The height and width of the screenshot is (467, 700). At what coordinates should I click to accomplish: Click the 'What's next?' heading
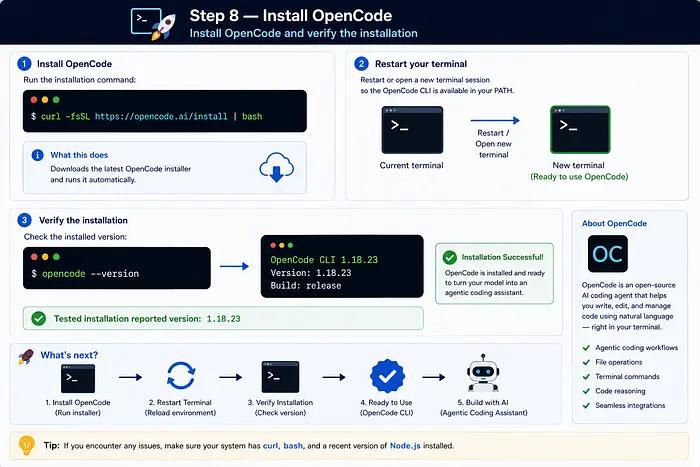pos(69,355)
